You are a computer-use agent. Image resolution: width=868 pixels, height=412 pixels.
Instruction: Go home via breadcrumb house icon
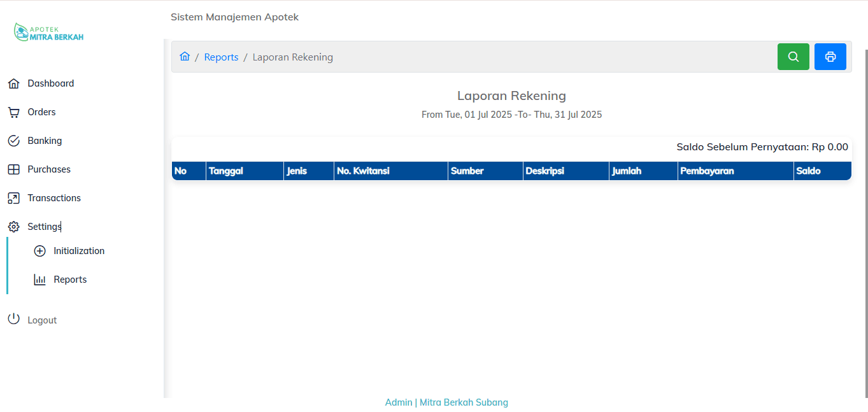click(185, 57)
